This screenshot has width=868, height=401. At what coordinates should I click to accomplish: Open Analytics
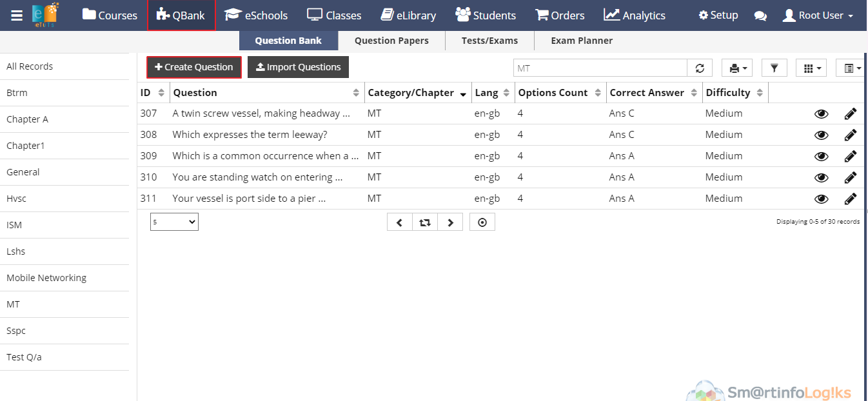click(x=635, y=15)
